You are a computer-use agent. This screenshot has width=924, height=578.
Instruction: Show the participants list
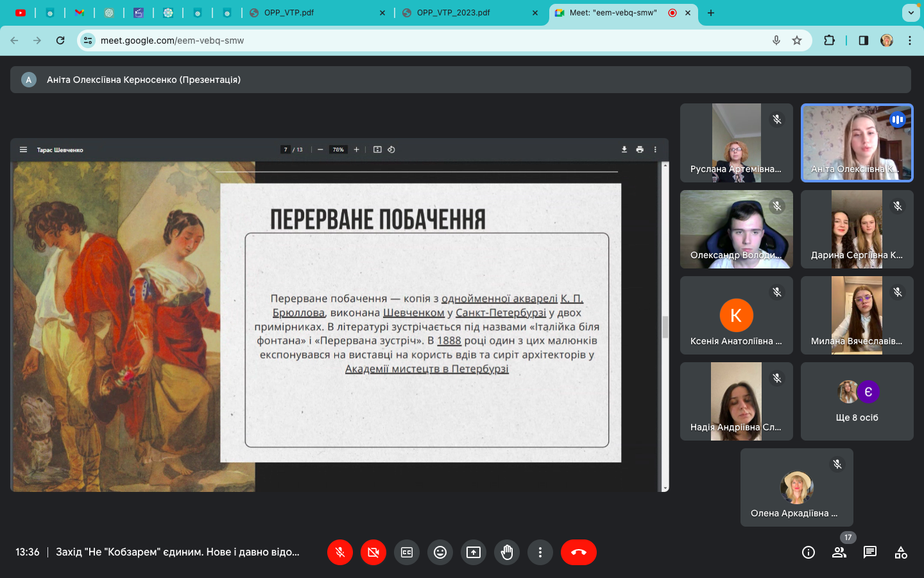(839, 552)
